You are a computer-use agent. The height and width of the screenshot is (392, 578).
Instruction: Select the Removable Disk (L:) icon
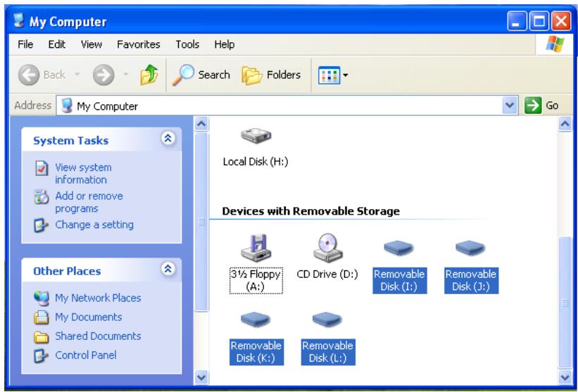click(327, 320)
